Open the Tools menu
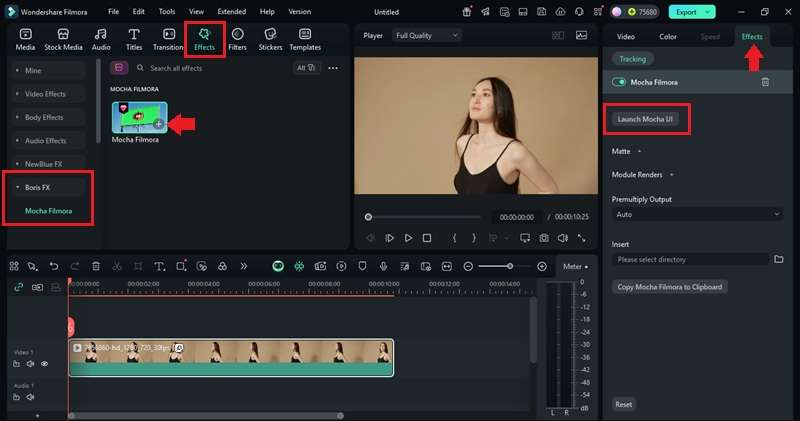 [x=166, y=11]
